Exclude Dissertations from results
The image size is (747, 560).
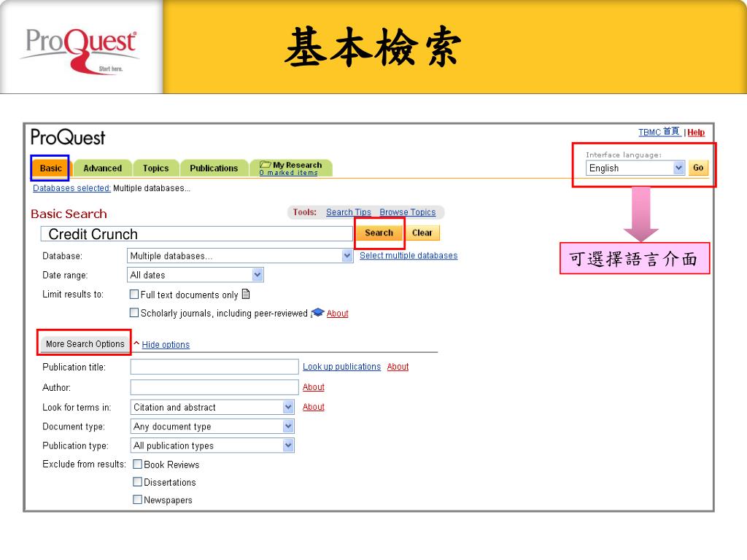click(x=138, y=482)
